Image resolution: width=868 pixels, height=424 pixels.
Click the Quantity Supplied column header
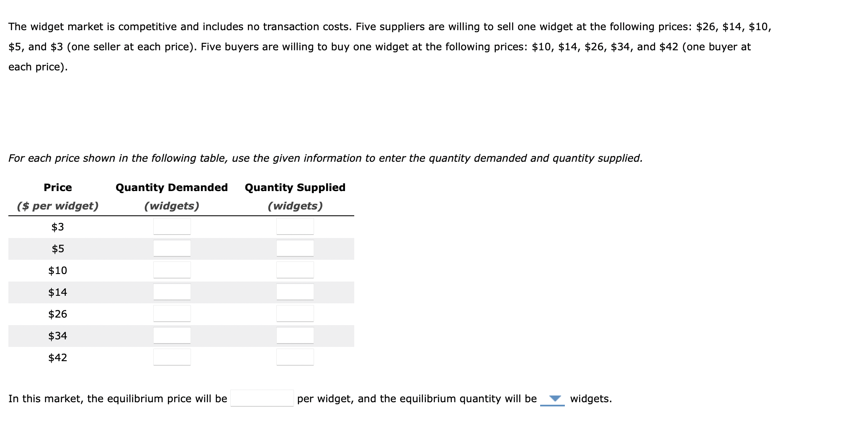(295, 187)
